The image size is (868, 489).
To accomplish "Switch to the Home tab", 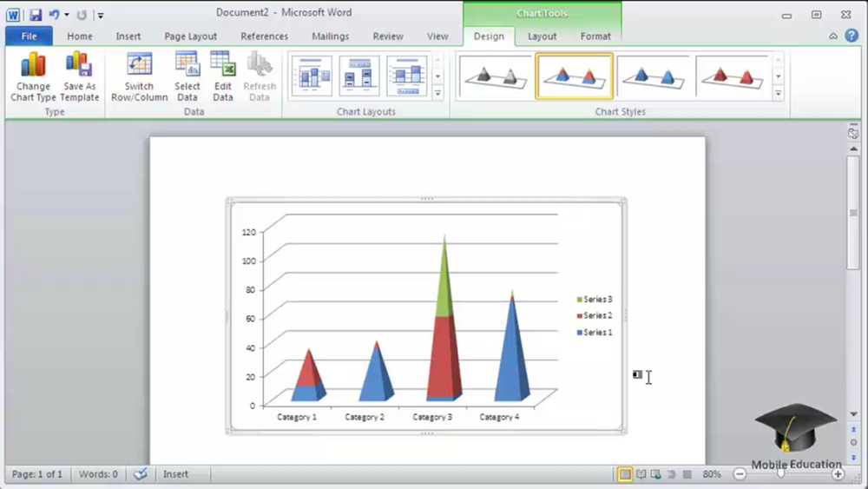I will pyautogui.click(x=80, y=36).
